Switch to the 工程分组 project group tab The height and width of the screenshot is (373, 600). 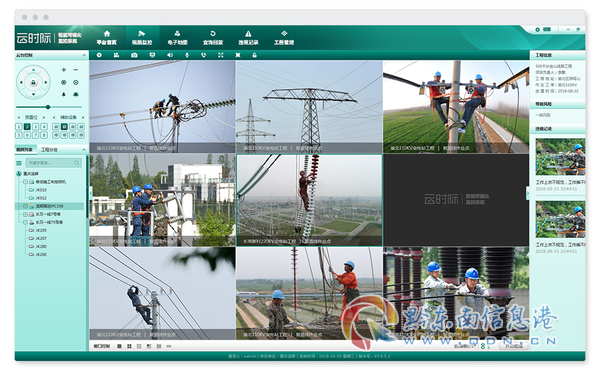(49, 150)
